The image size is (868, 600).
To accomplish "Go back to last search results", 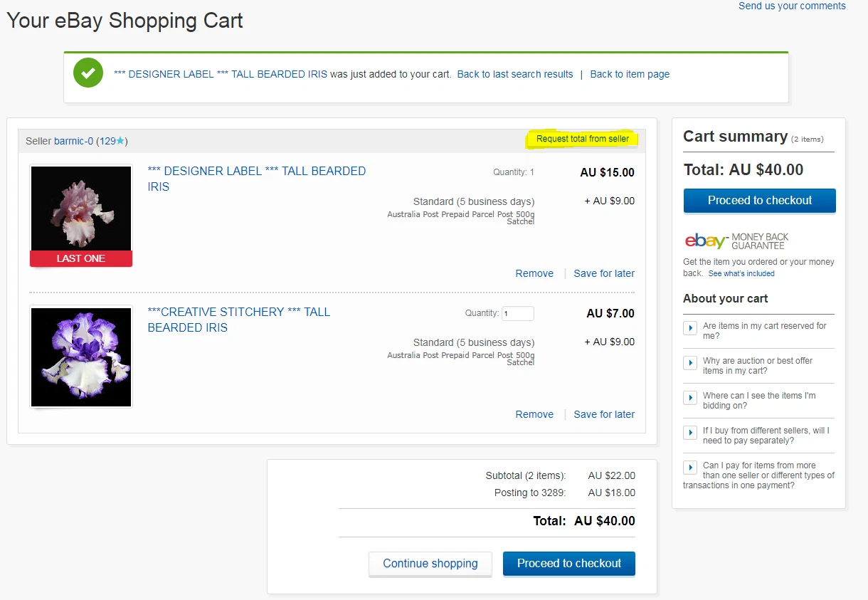I will click(515, 74).
